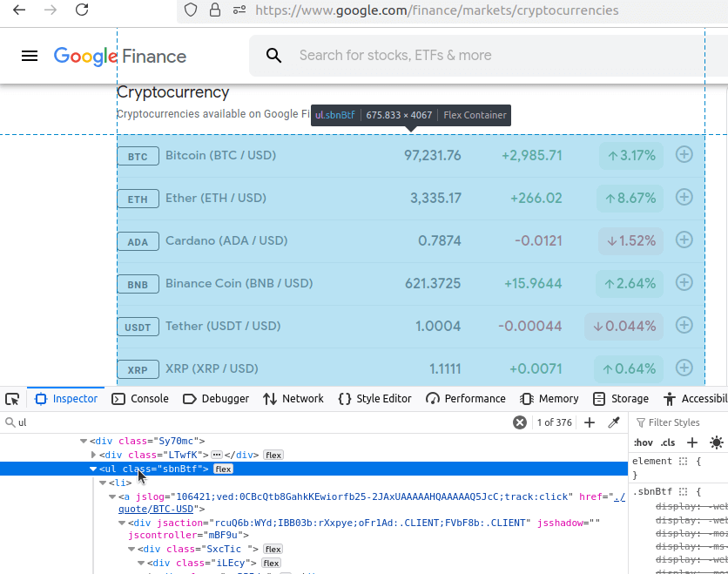This screenshot has height=574, width=728.
Task: Select the node picker tool in DevTools
Action: coord(12,398)
